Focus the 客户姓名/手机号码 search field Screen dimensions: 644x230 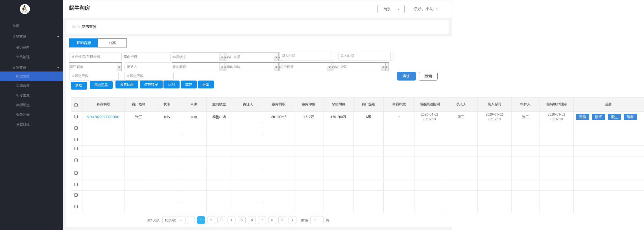pos(95,57)
